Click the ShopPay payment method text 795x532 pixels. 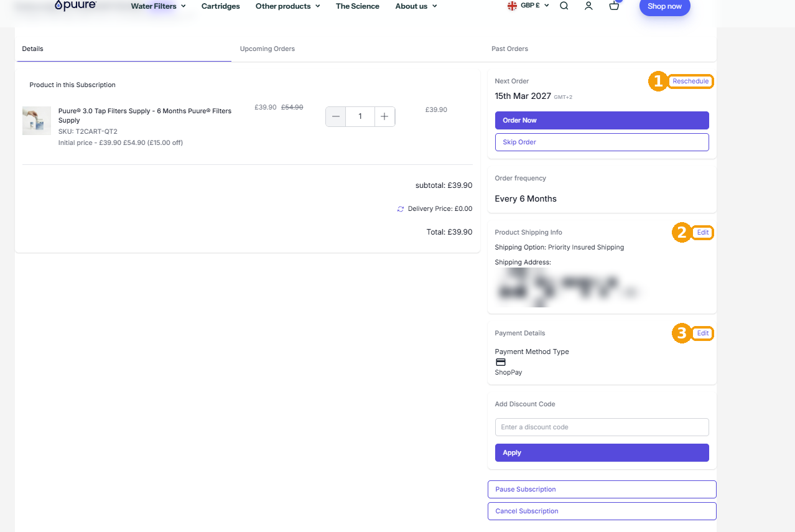coord(509,373)
